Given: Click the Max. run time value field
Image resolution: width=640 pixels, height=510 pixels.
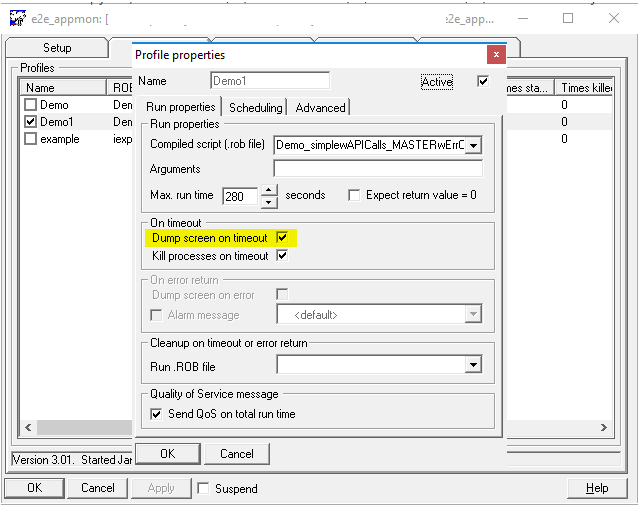Looking at the screenshot, I should 240,196.
